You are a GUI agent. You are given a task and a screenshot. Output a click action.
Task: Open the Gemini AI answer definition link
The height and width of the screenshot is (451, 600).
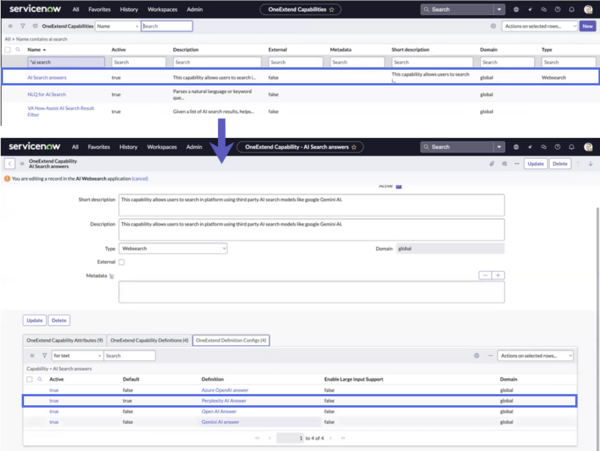pyautogui.click(x=220, y=422)
